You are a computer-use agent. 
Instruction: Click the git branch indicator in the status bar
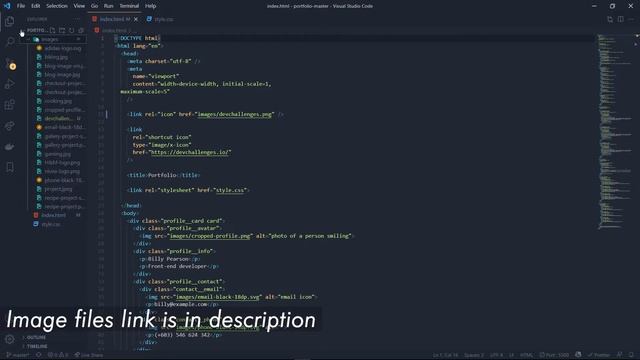18,355
